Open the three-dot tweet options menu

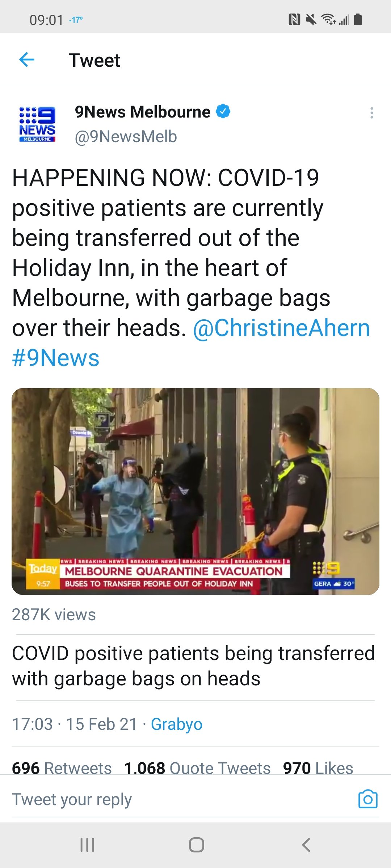pos(371,113)
